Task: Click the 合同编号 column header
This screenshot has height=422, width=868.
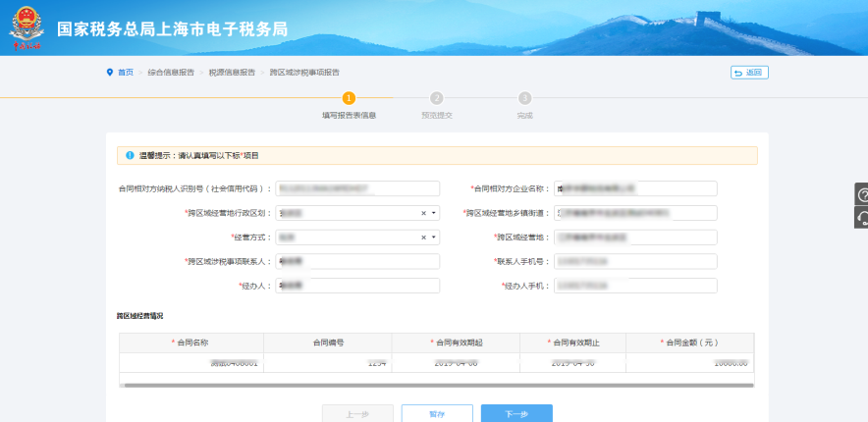Action: pos(328,343)
